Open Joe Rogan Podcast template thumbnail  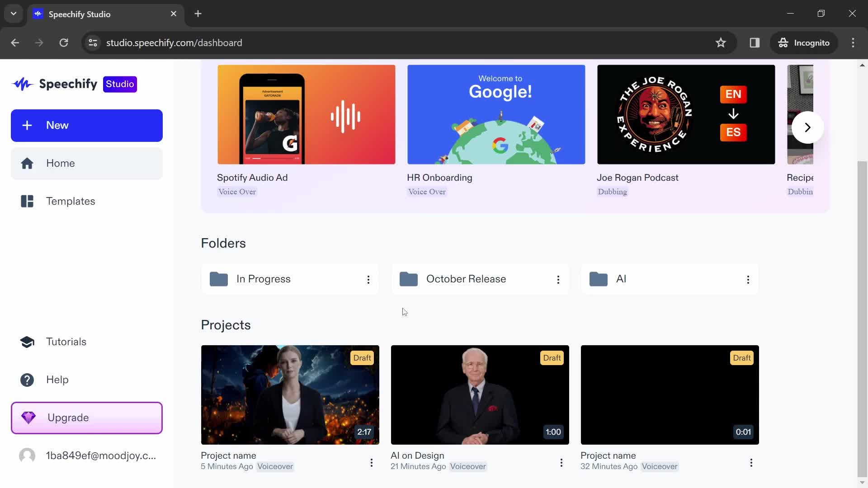[x=686, y=114]
